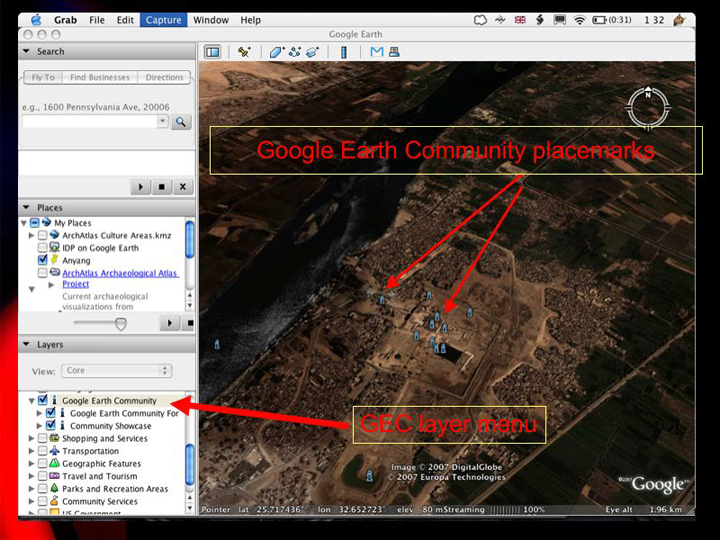720x540 pixels.
Task: Click the Anyang yellow pushpin icon
Action: [54, 260]
